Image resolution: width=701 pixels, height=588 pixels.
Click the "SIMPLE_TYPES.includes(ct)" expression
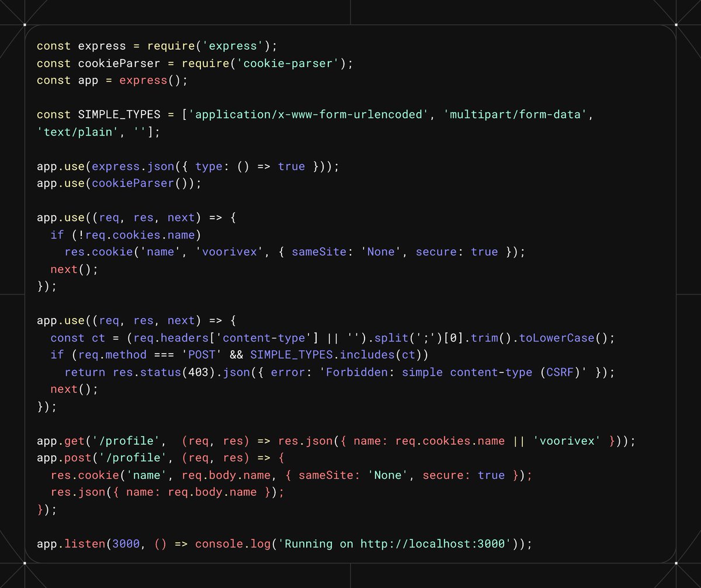tap(336, 355)
